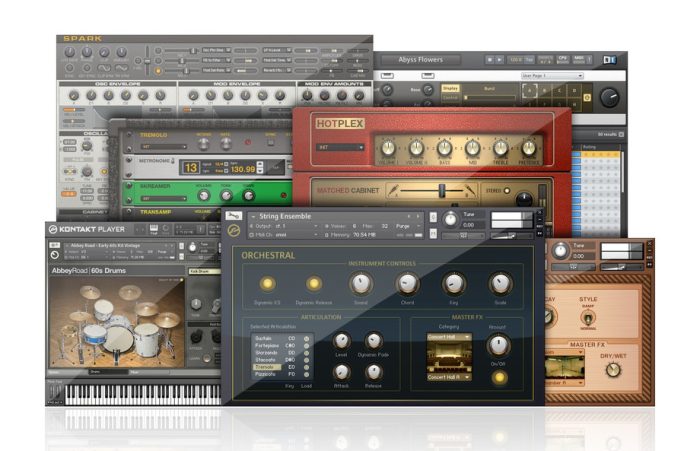Click the Abyss Flowers preset name field

pos(421,60)
